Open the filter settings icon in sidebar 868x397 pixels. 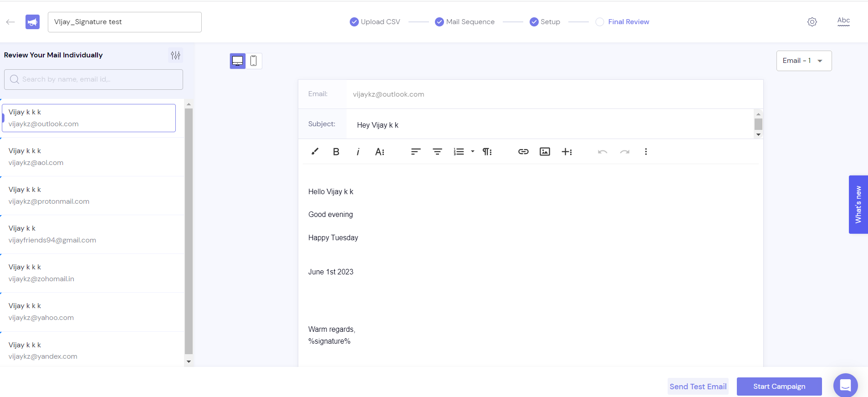coord(175,55)
